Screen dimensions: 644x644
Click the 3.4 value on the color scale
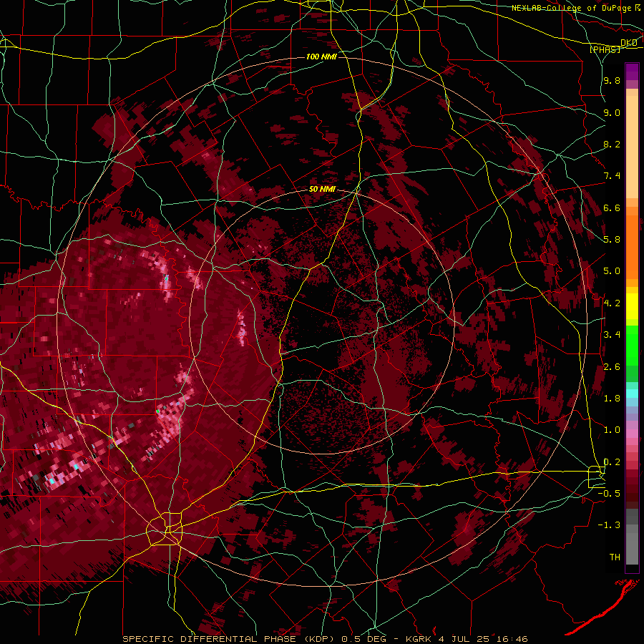[612, 335]
